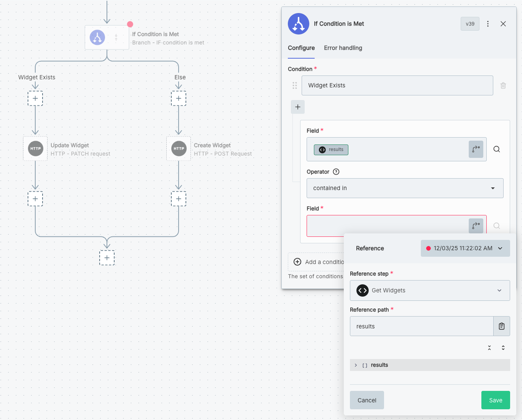Click the search icon beside the results field

496,149
